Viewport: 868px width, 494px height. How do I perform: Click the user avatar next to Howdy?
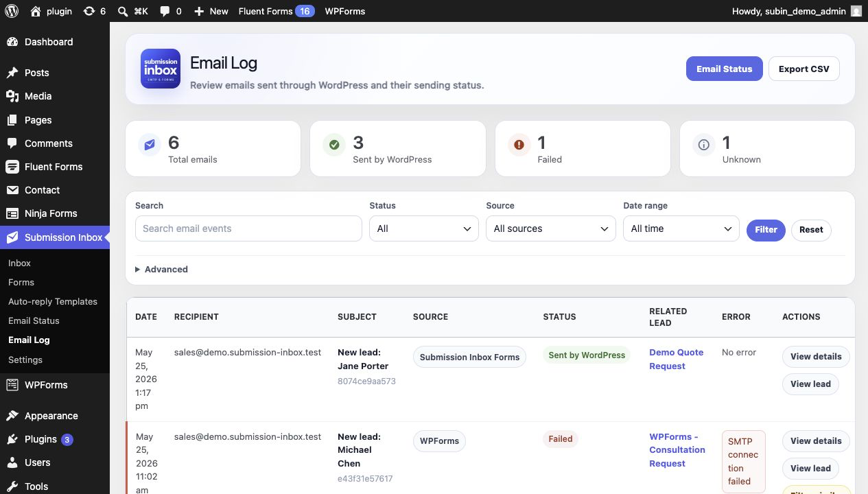pyautogui.click(x=856, y=11)
